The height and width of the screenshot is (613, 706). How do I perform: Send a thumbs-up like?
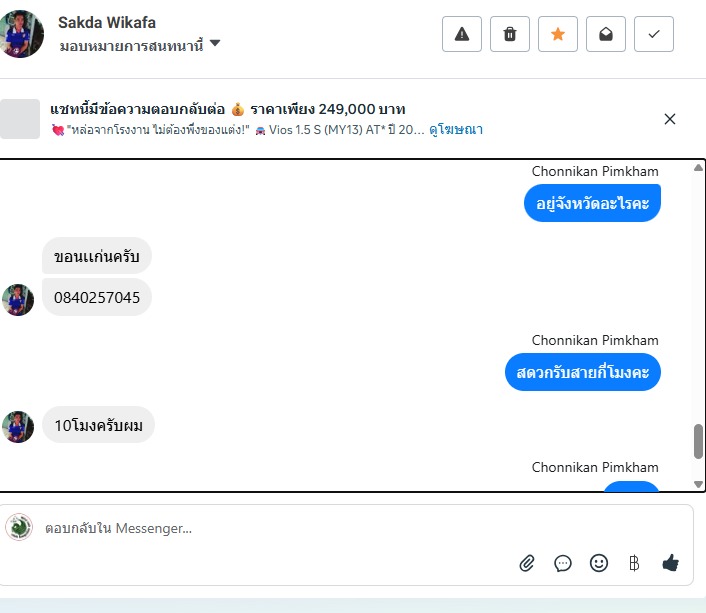670,563
